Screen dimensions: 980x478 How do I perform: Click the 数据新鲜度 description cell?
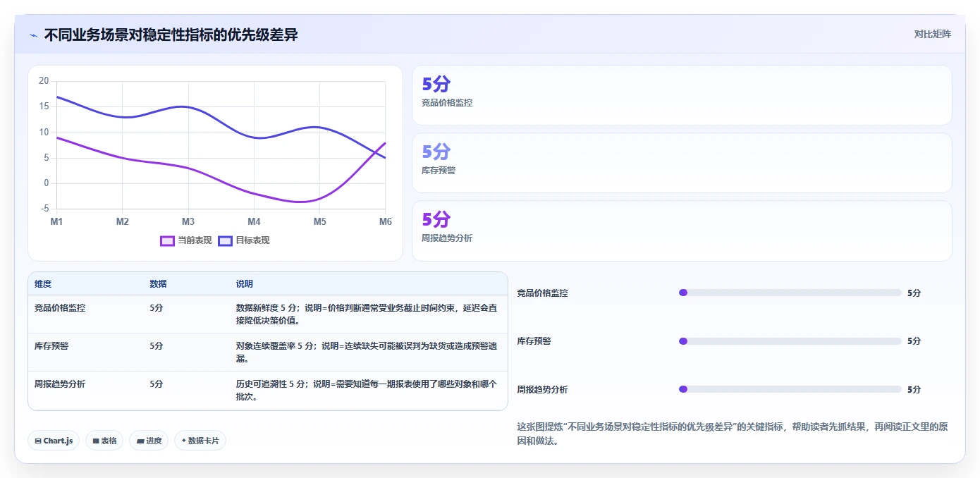pyautogui.click(x=367, y=314)
